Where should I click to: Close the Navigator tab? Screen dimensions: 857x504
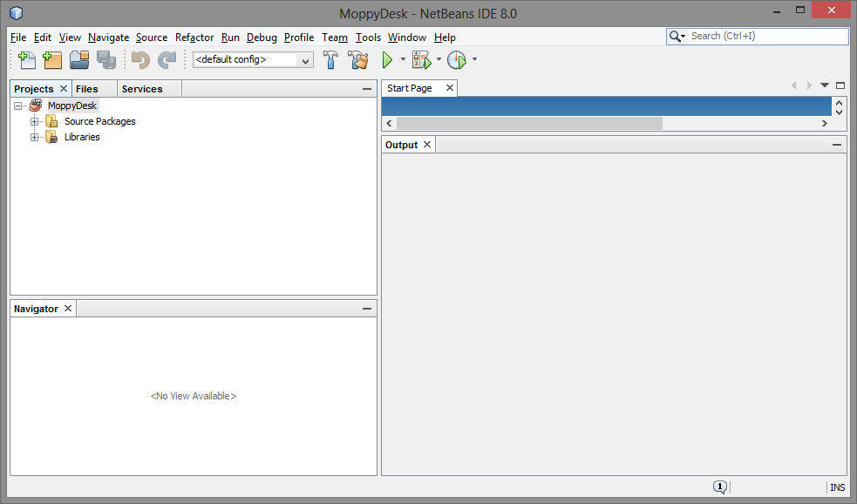pos(68,309)
